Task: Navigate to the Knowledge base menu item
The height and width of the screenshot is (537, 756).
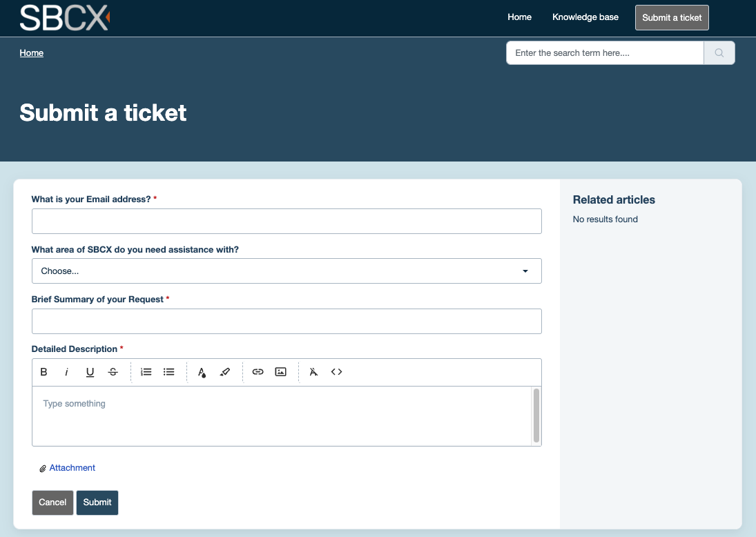Action: click(585, 17)
